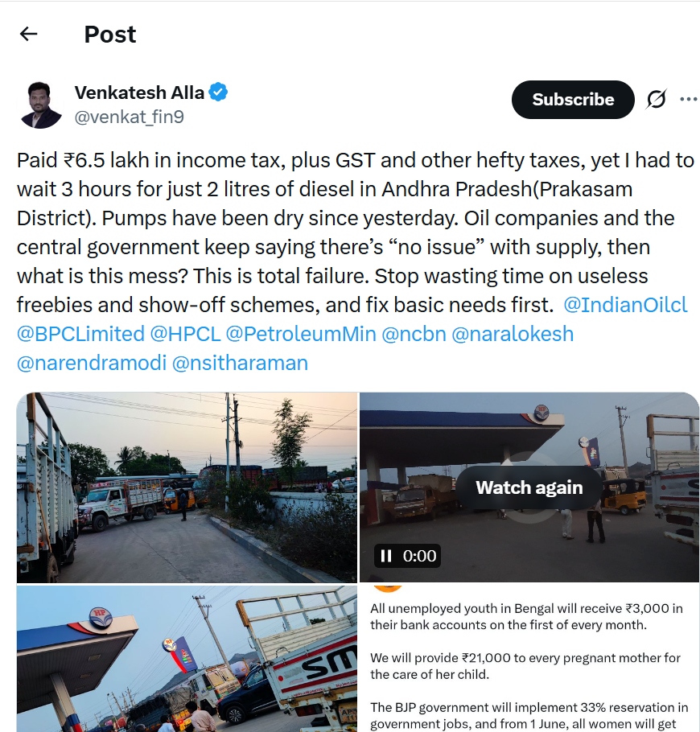
Task: Open the truck queue photo thumbnail
Action: [x=187, y=487]
